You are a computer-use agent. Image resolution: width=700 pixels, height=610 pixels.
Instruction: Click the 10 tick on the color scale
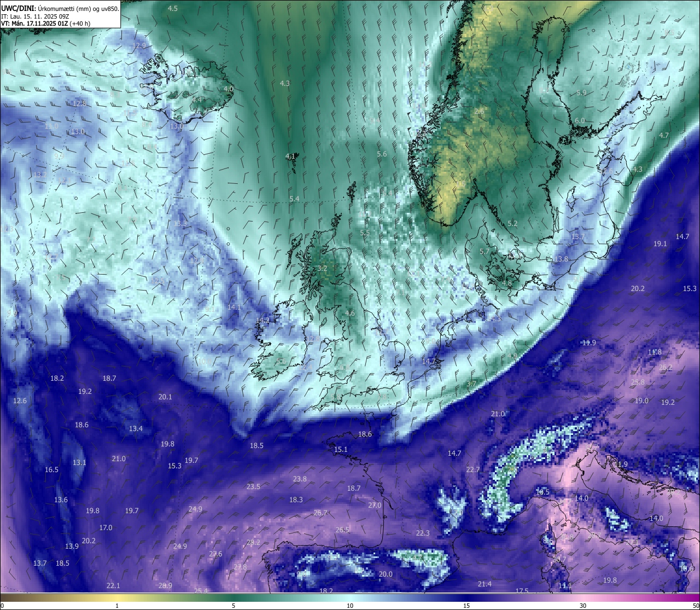(x=350, y=605)
